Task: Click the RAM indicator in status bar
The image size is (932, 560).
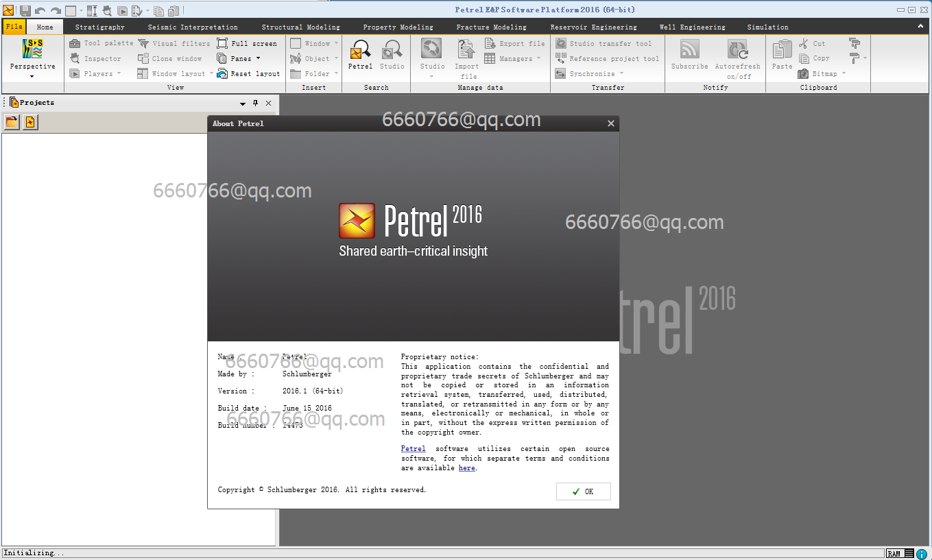Action: click(894, 553)
